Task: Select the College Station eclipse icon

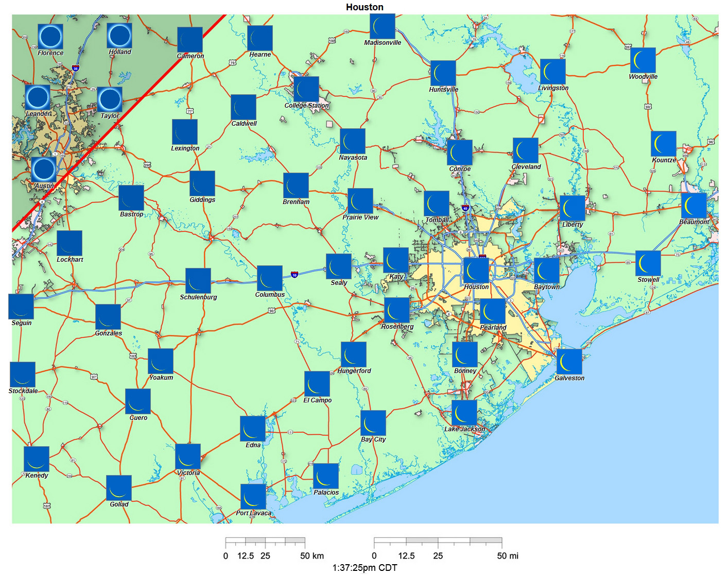Action: (x=307, y=91)
